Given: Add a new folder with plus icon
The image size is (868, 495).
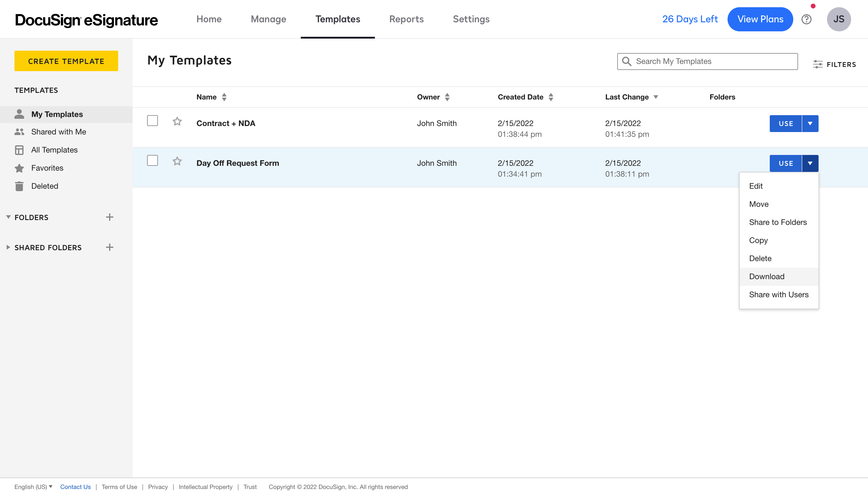Looking at the screenshot, I should (109, 217).
